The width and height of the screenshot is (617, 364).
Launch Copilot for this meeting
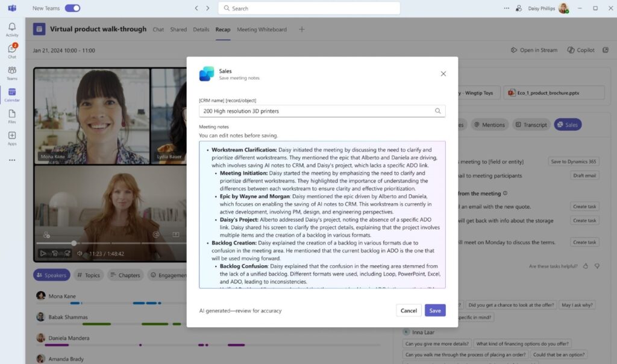tap(580, 50)
